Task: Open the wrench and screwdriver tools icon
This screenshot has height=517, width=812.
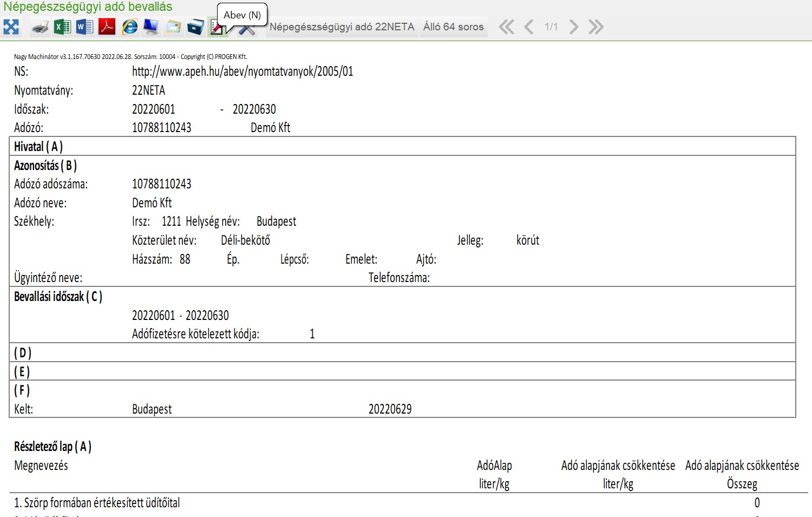Action: coord(247,28)
